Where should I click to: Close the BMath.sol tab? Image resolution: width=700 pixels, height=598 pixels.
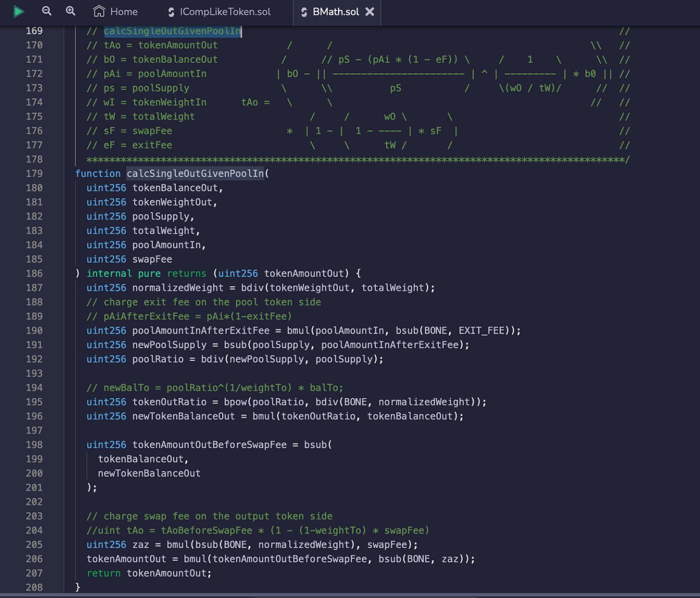point(369,11)
